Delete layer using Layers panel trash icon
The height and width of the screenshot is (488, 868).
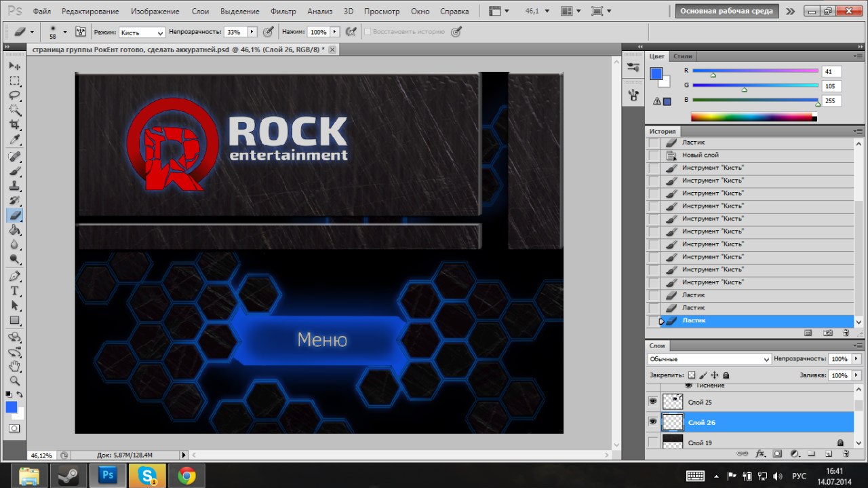click(845, 453)
